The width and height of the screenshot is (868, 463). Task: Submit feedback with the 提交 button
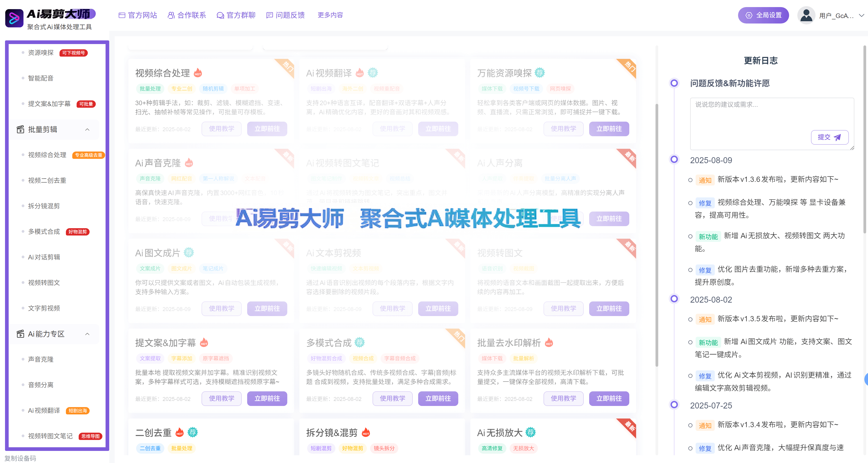click(830, 137)
